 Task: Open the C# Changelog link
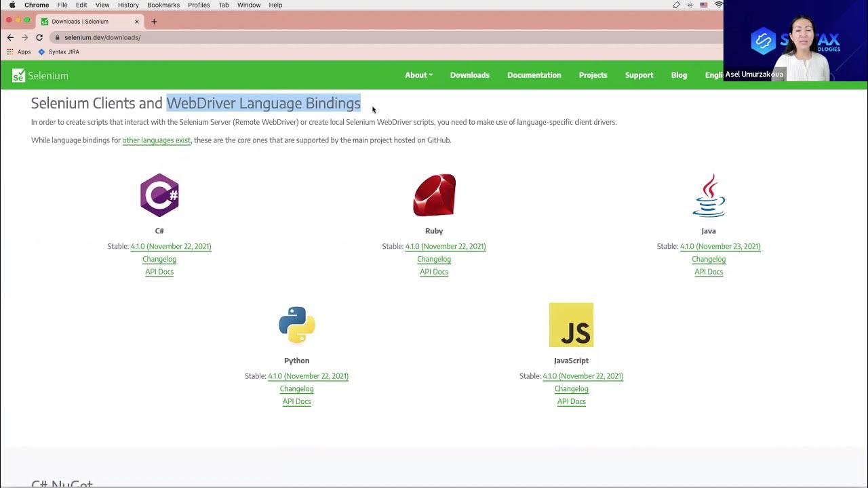click(159, 260)
